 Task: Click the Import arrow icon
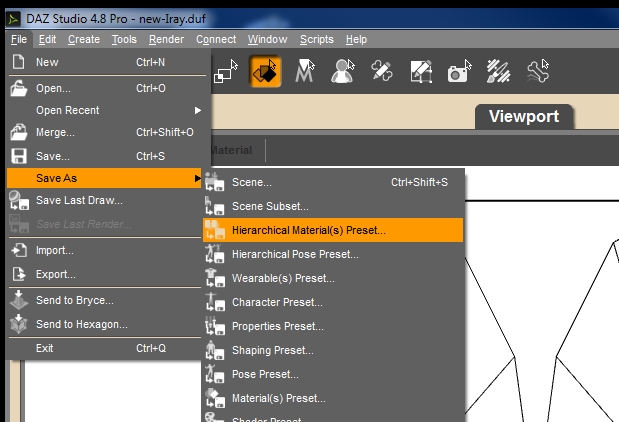[x=19, y=250]
